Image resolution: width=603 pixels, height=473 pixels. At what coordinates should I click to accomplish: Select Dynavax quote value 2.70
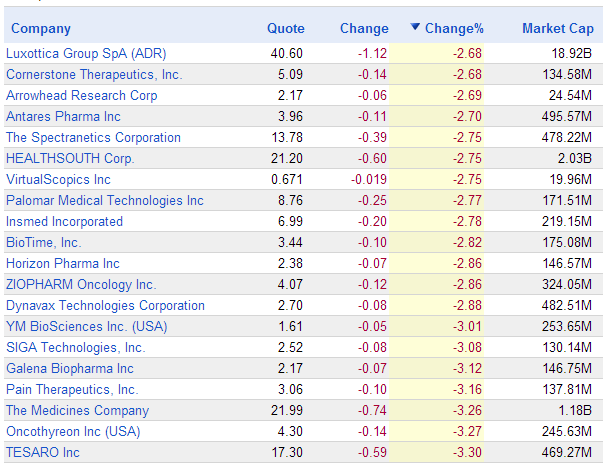pyautogui.click(x=290, y=305)
